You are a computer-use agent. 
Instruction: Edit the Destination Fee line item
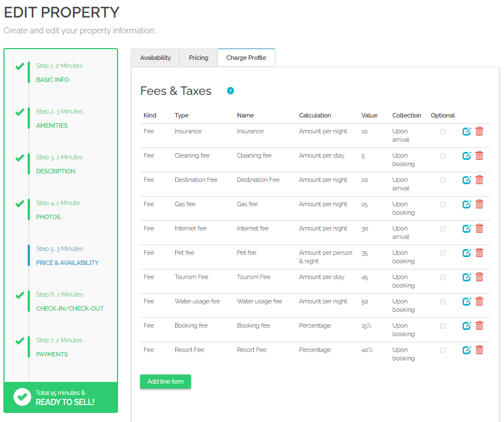[467, 180]
